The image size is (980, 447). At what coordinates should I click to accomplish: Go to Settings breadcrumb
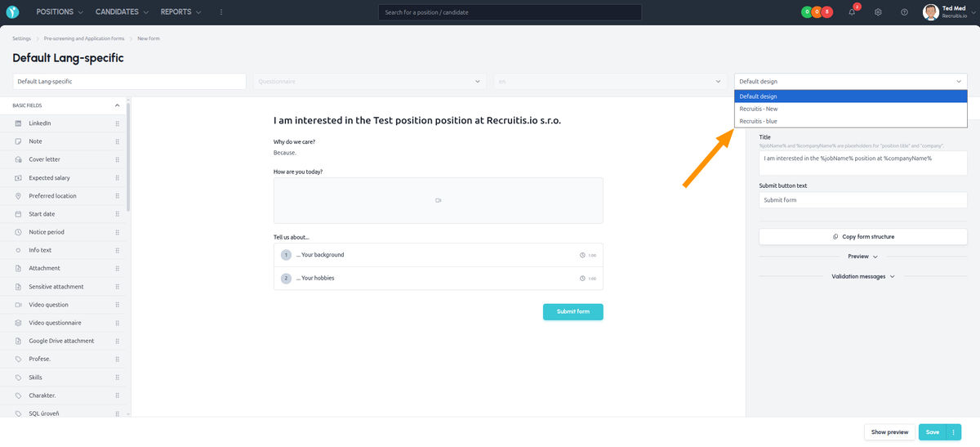pyautogui.click(x=21, y=38)
